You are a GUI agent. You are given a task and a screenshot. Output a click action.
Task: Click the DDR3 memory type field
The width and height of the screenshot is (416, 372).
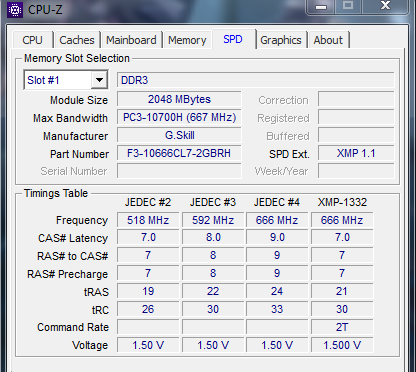[x=256, y=80]
